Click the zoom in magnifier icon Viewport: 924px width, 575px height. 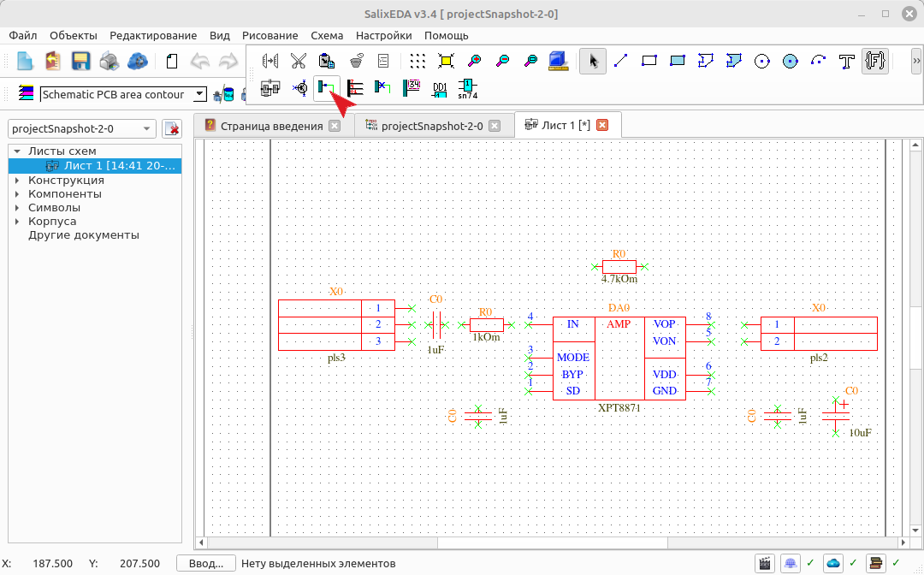474,61
